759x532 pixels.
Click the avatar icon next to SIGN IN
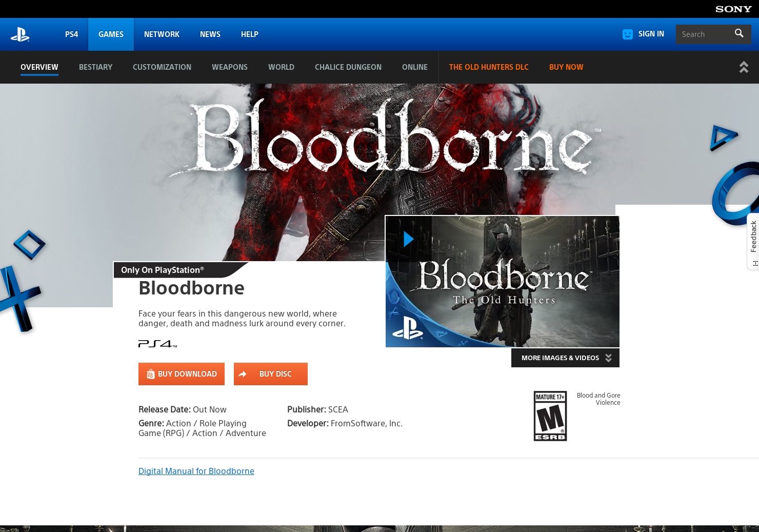(627, 34)
